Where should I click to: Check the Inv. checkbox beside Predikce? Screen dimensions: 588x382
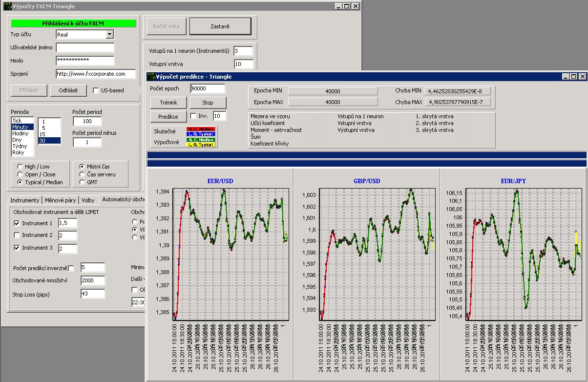coord(193,116)
